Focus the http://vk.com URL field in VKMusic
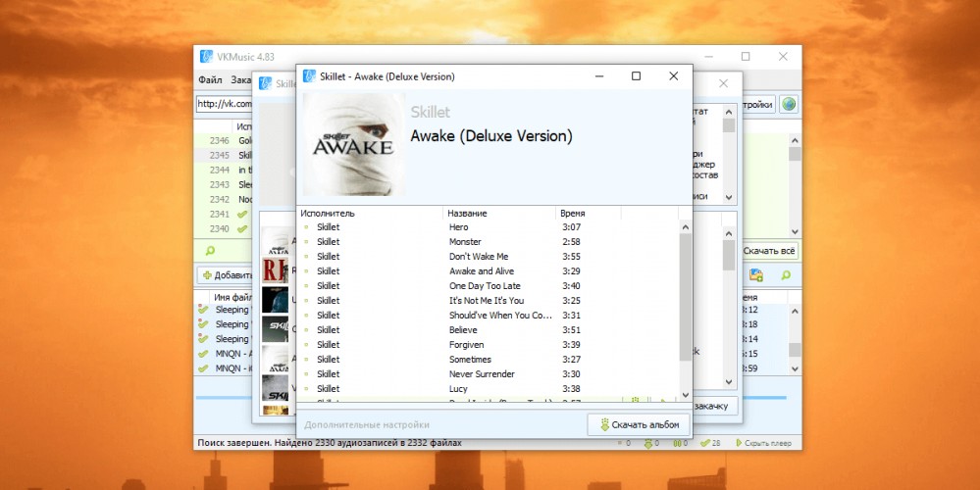 (225, 104)
